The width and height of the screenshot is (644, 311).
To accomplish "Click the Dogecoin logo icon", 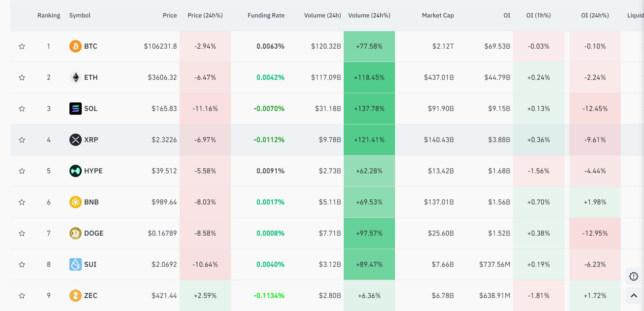I will coord(75,233).
